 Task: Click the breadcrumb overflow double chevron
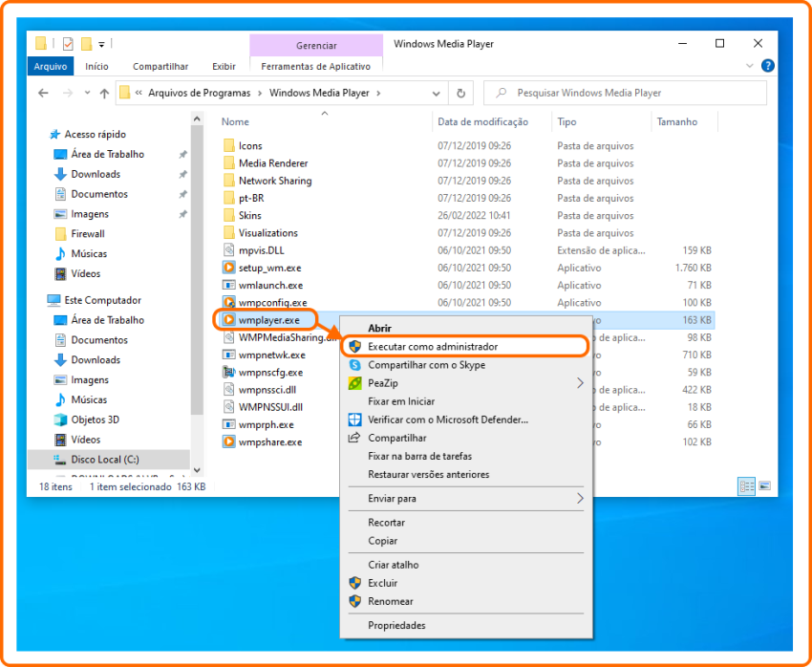click(139, 94)
